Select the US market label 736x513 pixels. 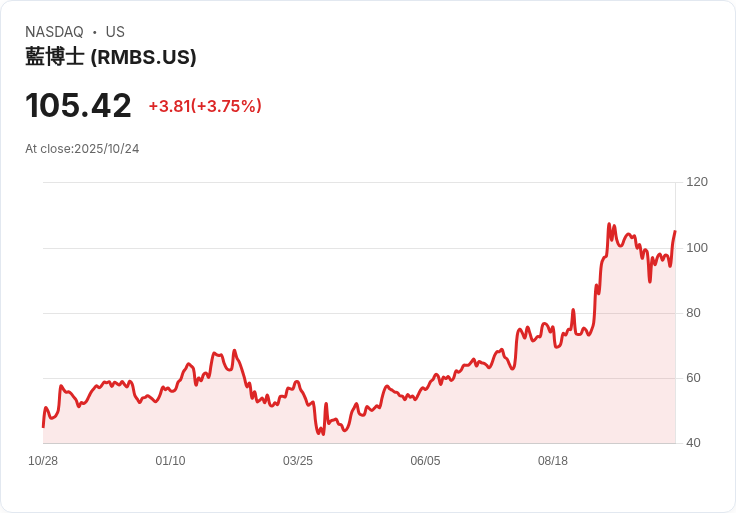coord(115,32)
